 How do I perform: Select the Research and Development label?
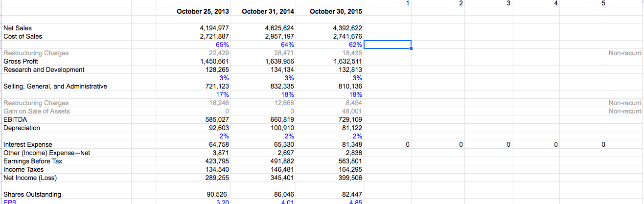(x=44, y=69)
